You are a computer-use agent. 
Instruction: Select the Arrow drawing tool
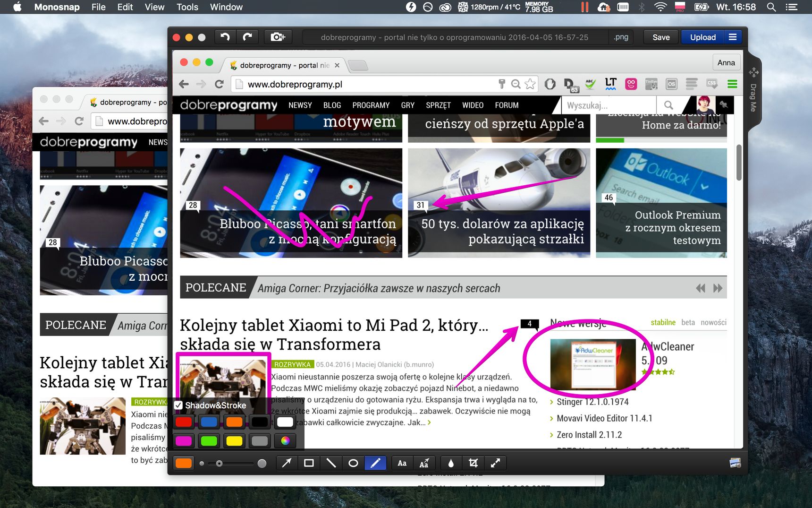(287, 463)
